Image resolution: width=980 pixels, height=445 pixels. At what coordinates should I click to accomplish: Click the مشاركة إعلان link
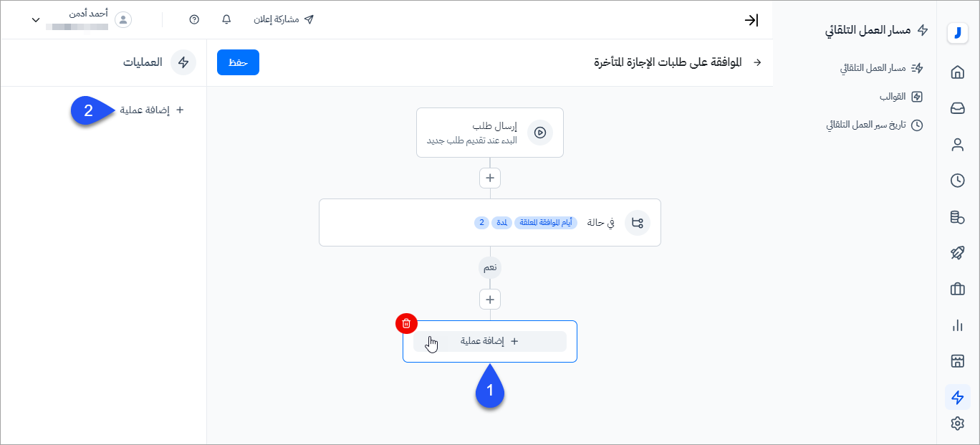(x=284, y=19)
